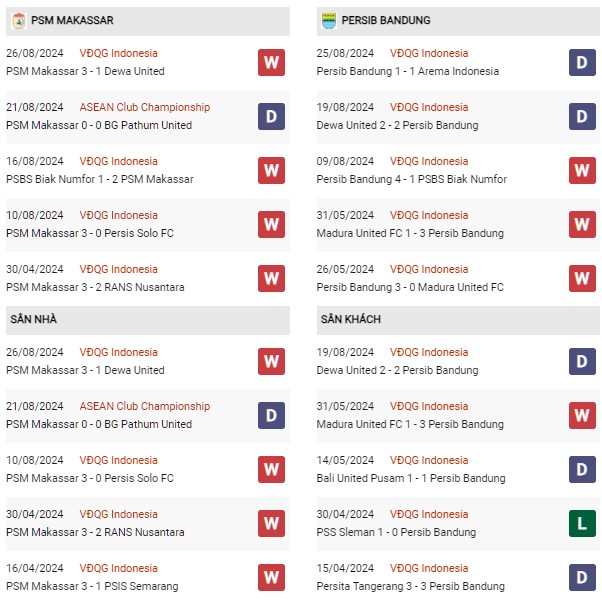This screenshot has width=602, height=600.
Task: Open the VĐQG Indonesia link dated 26/08/2024 under the PSM Makassar header
Action: [119, 53]
